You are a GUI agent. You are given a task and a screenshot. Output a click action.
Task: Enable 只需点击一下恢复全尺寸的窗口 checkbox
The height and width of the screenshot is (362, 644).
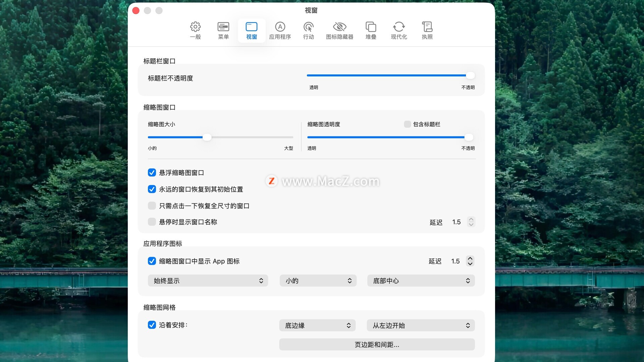click(x=152, y=205)
